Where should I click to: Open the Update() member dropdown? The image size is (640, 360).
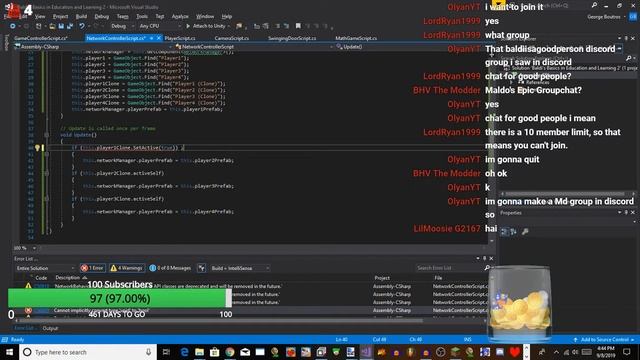pyautogui.click(x=412, y=47)
